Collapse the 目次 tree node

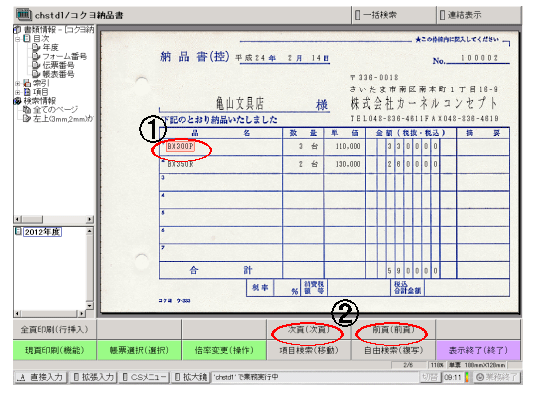pos(17,39)
